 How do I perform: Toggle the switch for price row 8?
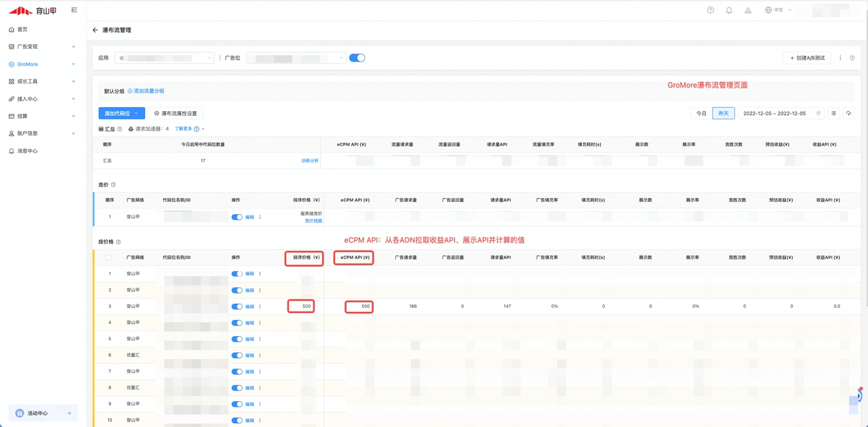coord(237,388)
